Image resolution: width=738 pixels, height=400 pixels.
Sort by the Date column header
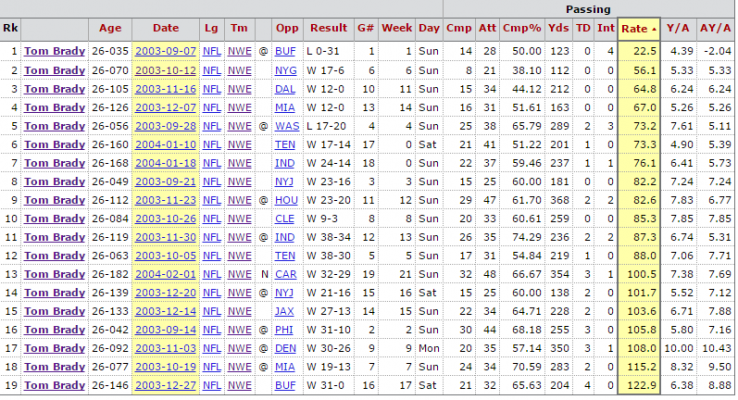[166, 28]
